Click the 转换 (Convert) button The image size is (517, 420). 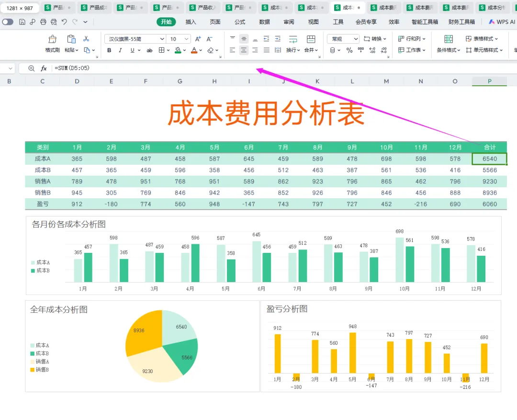click(x=375, y=39)
